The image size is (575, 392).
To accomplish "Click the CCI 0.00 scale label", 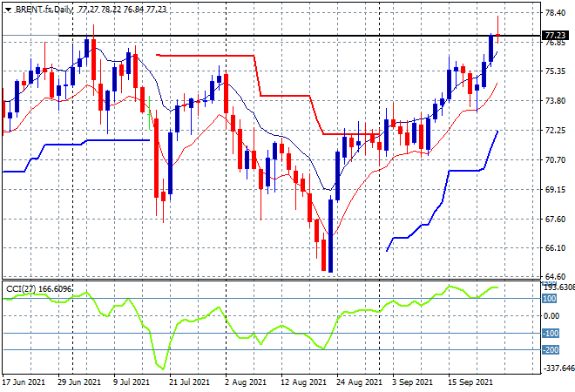I will 551,315.
